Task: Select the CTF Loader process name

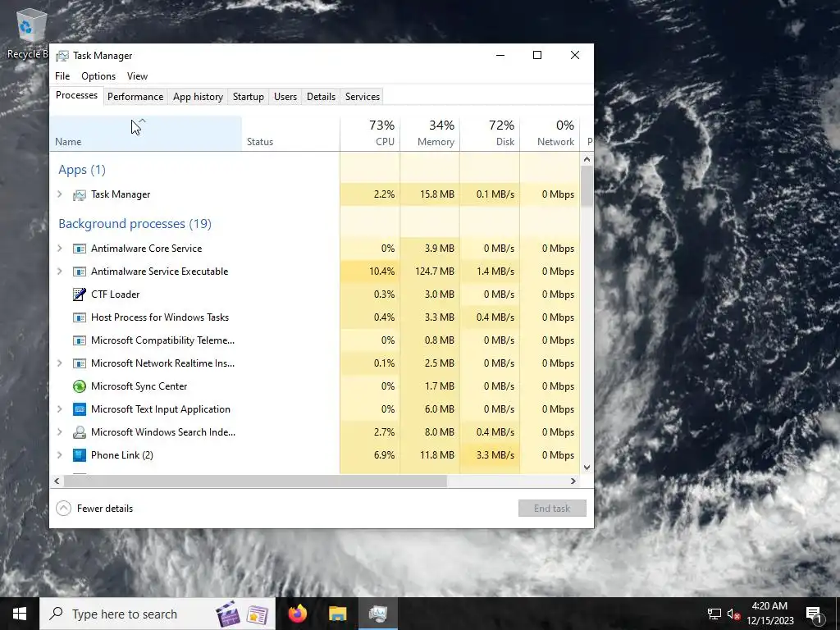Action: pos(115,294)
